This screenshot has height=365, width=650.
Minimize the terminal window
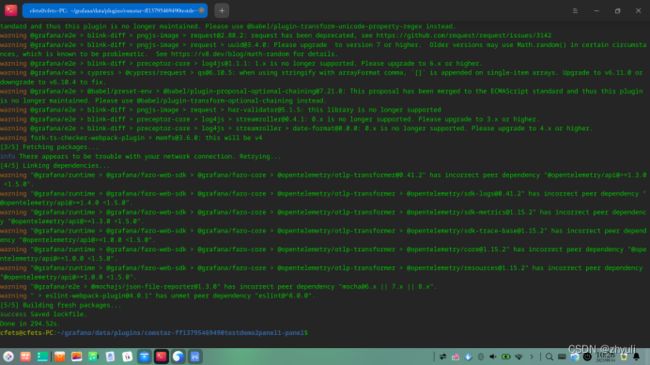coord(596,11)
